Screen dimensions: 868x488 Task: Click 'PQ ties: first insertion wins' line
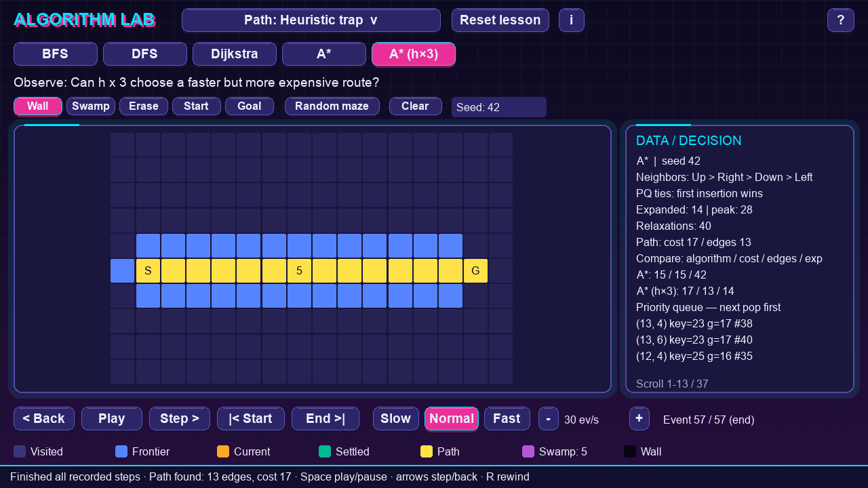point(699,194)
